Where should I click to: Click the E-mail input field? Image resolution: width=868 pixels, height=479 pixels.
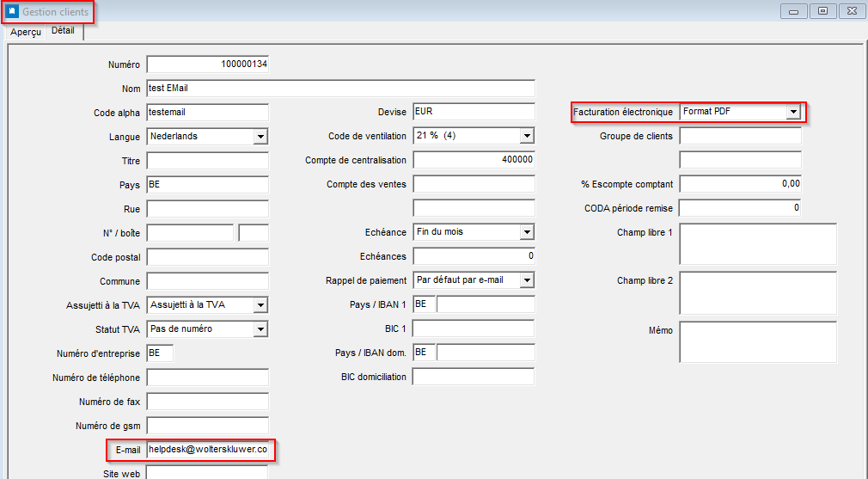pos(208,450)
